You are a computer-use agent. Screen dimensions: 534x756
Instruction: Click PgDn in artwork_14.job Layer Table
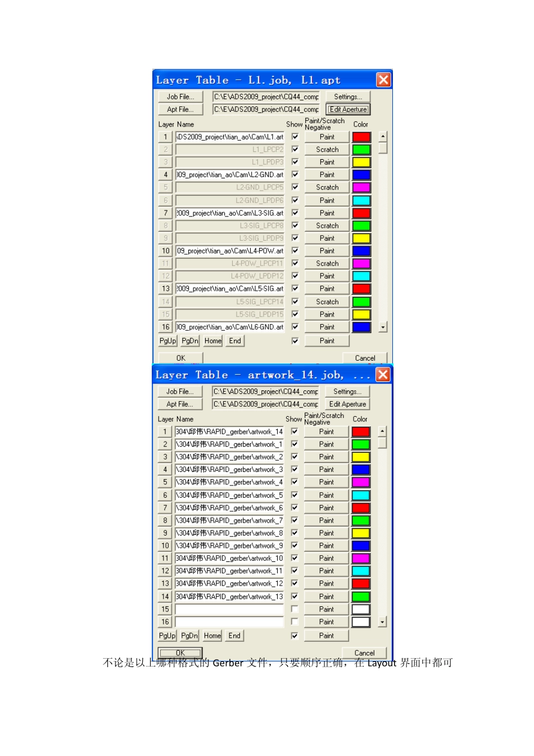pyautogui.click(x=189, y=636)
